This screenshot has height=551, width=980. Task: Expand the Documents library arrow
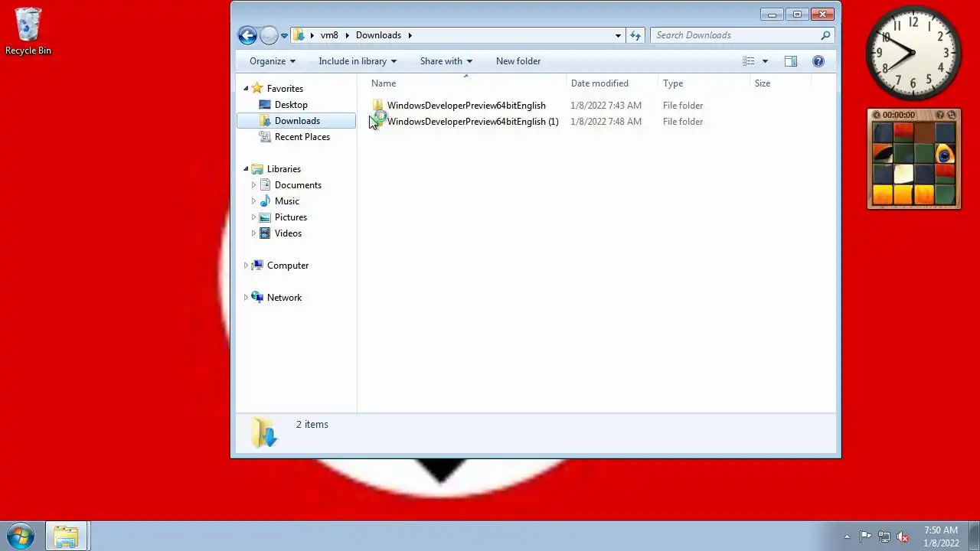pyautogui.click(x=253, y=185)
